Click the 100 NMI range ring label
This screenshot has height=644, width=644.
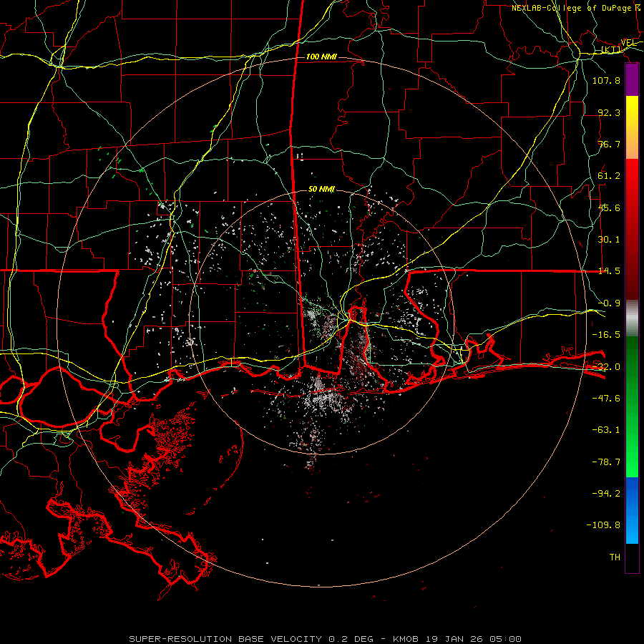[321, 57]
